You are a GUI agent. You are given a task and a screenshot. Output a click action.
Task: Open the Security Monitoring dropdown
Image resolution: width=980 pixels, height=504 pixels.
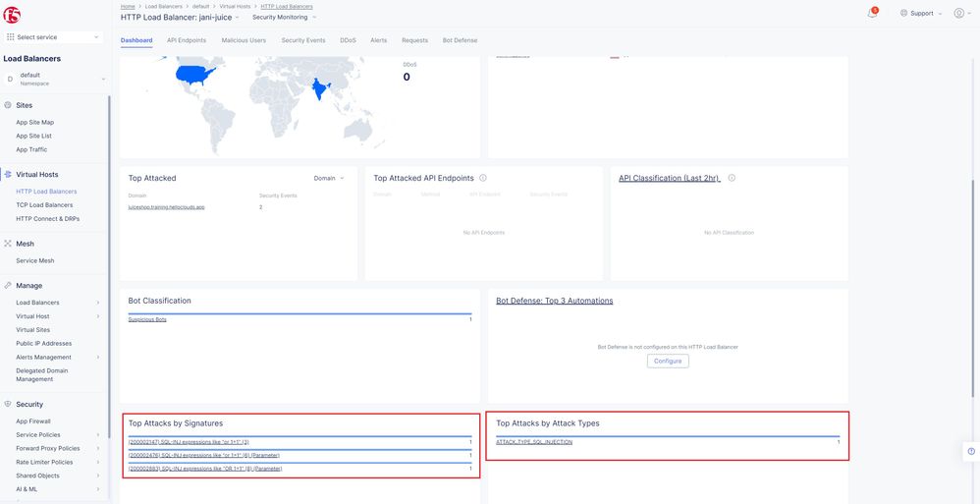[285, 17]
